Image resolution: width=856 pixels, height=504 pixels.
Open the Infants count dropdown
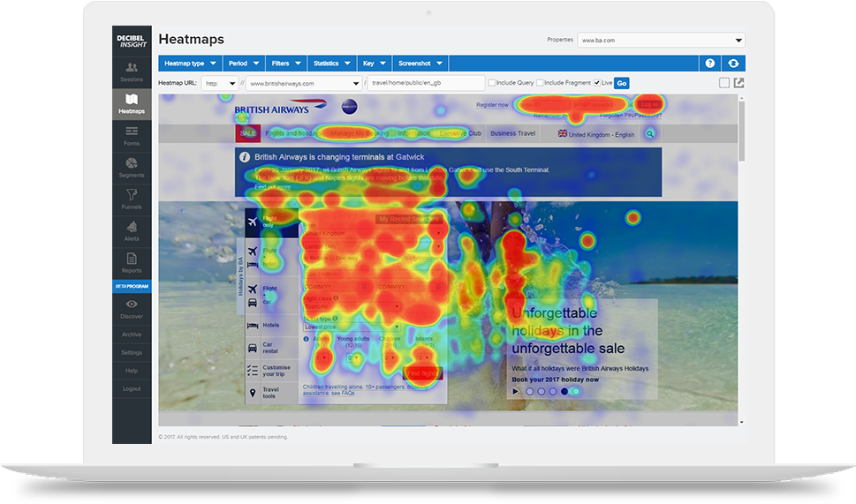point(424,358)
